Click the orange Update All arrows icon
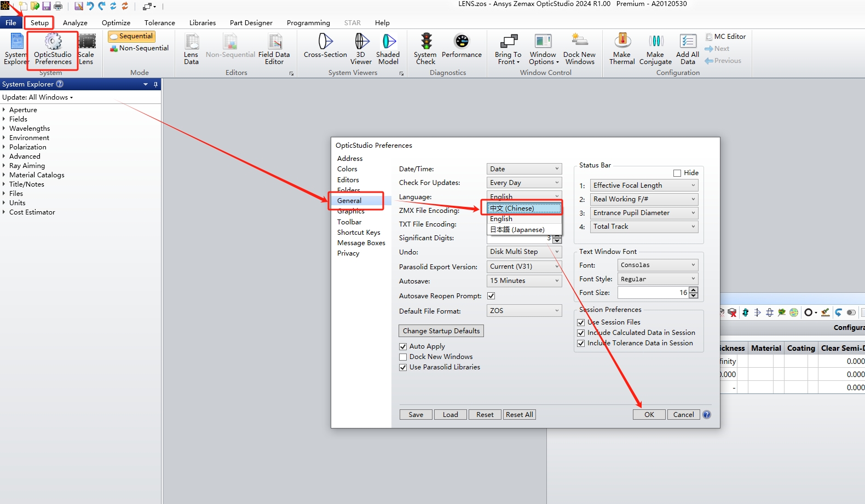This screenshot has width=865, height=504. pyautogui.click(x=125, y=6)
